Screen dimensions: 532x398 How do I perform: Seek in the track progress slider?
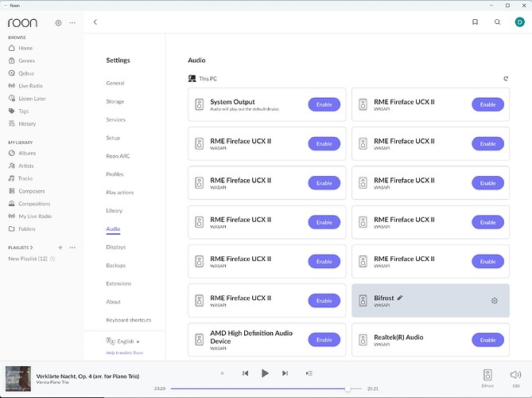pos(266,388)
